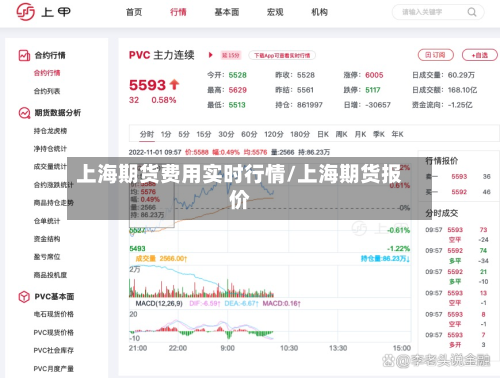Image resolution: width=500 pixels, height=378 pixels.
Task: Click the 0.58% change value
Action: (x=164, y=100)
